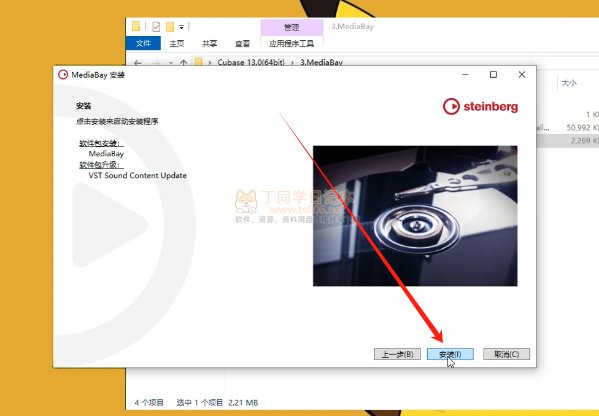Click the MediaBay installer title bar icon
The image size is (599, 416).
point(63,74)
